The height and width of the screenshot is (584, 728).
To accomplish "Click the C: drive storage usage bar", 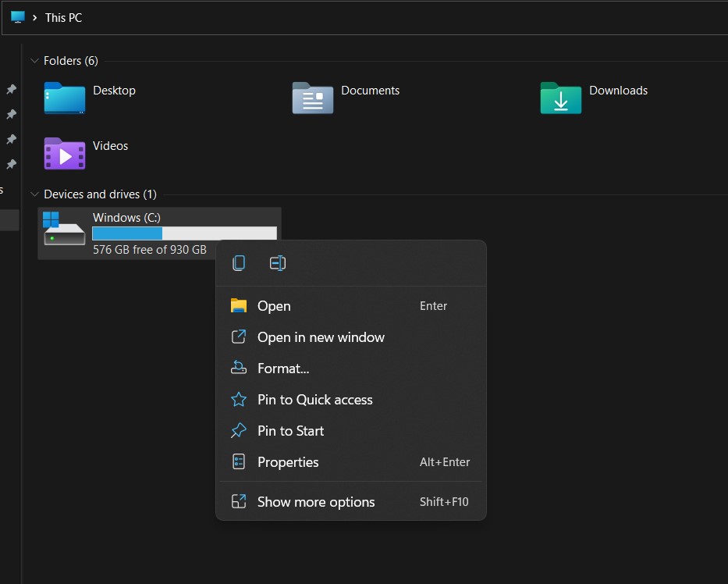I will click(x=184, y=233).
